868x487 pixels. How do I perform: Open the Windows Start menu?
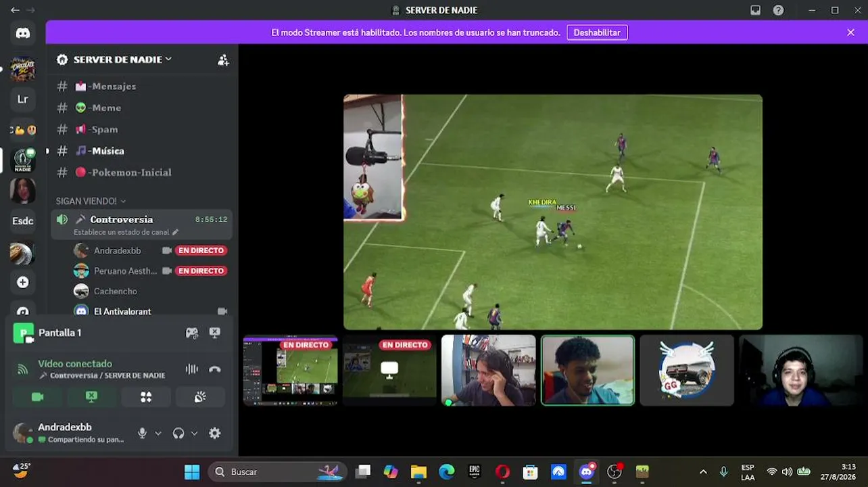pyautogui.click(x=192, y=471)
